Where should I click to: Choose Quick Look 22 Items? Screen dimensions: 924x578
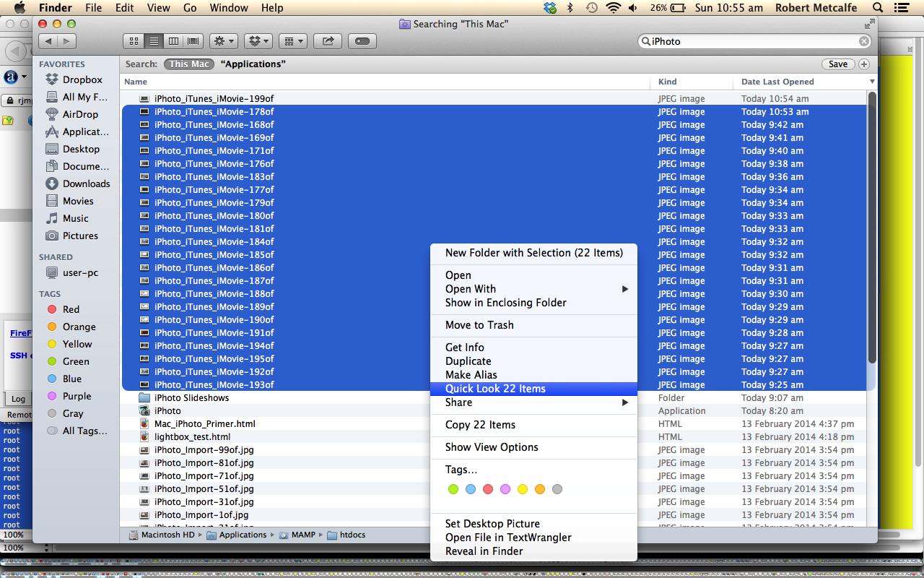(x=533, y=389)
